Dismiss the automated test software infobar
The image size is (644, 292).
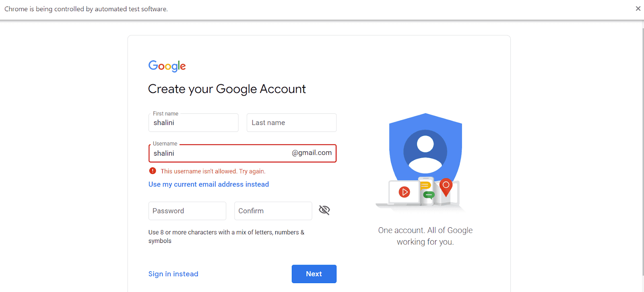[638, 8]
